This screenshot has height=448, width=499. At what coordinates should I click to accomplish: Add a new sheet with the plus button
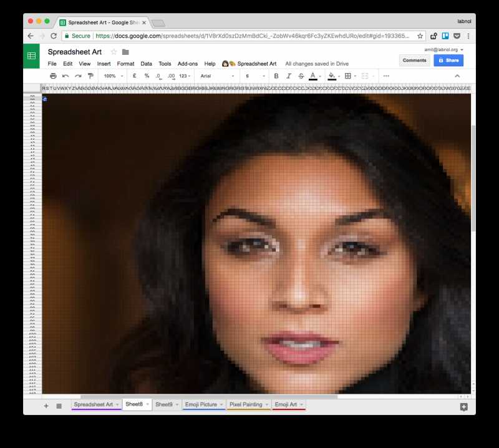click(46, 406)
